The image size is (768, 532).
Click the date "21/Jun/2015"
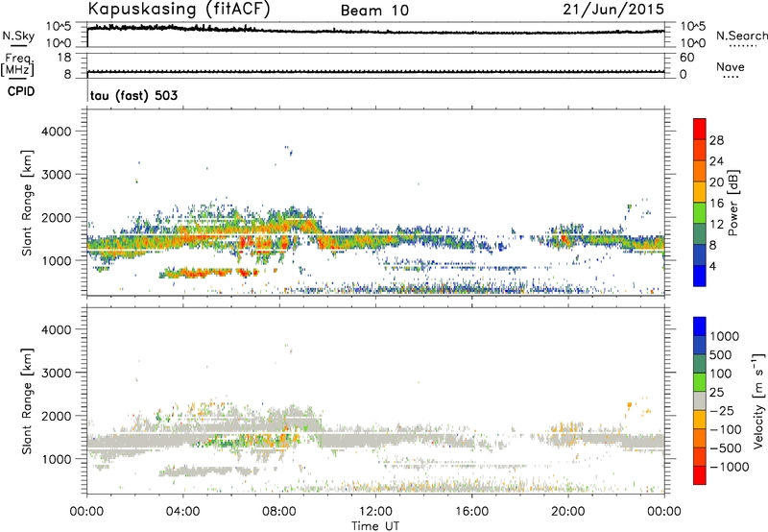613,10
